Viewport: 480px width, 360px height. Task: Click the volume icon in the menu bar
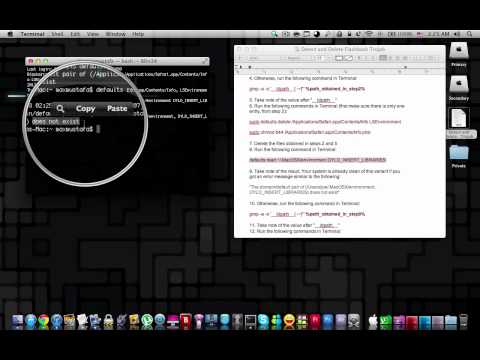click(x=457, y=34)
